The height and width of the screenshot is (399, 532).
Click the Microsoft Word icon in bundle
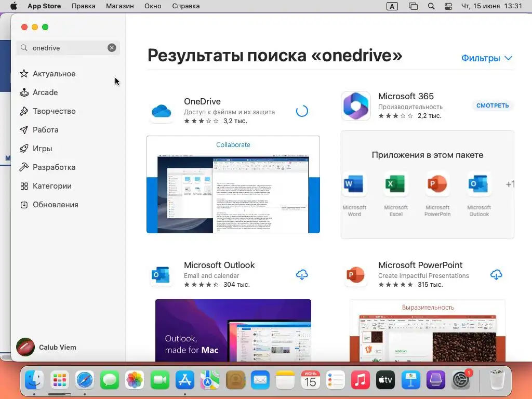(354, 184)
